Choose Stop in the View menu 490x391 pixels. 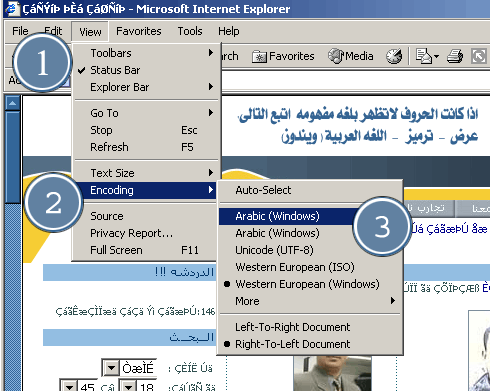point(147,130)
